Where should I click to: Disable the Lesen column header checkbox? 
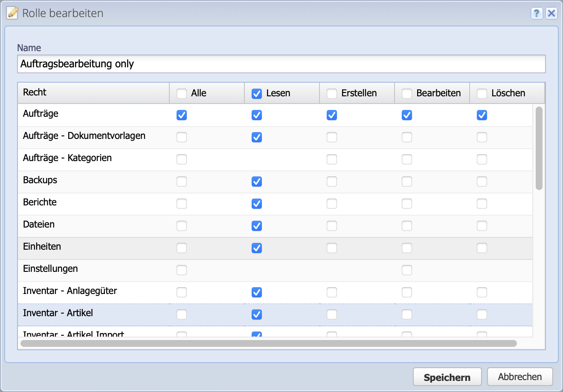tap(257, 92)
